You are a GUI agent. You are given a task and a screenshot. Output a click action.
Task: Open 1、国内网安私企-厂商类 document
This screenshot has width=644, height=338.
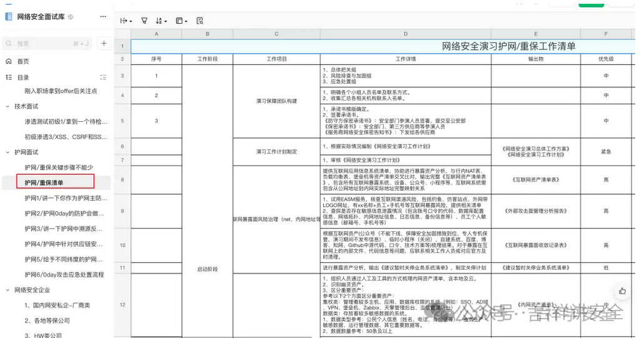[57, 305]
